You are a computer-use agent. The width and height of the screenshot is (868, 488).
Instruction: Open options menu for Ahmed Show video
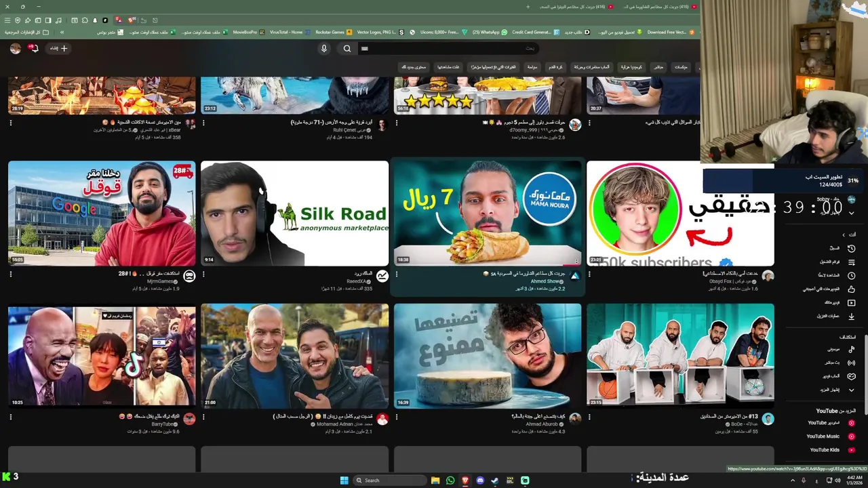[397, 274]
